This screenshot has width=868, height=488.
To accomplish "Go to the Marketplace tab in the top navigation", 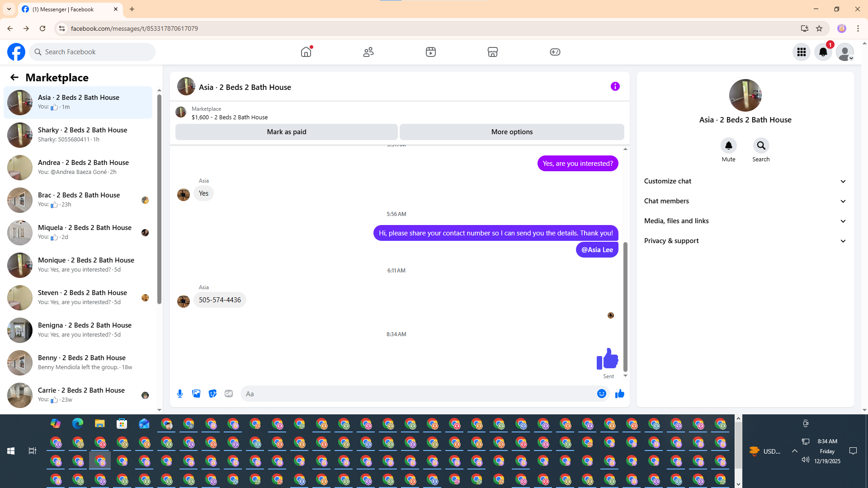I will 492,52.
